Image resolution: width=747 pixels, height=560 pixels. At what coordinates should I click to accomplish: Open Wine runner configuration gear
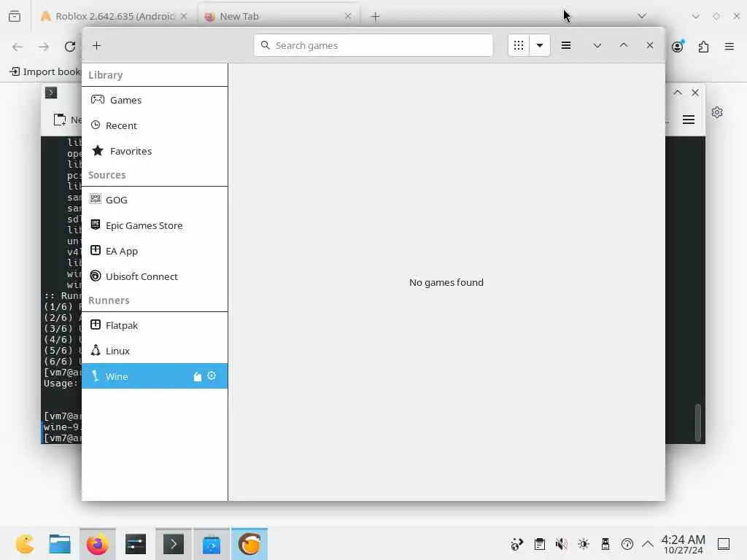(212, 376)
